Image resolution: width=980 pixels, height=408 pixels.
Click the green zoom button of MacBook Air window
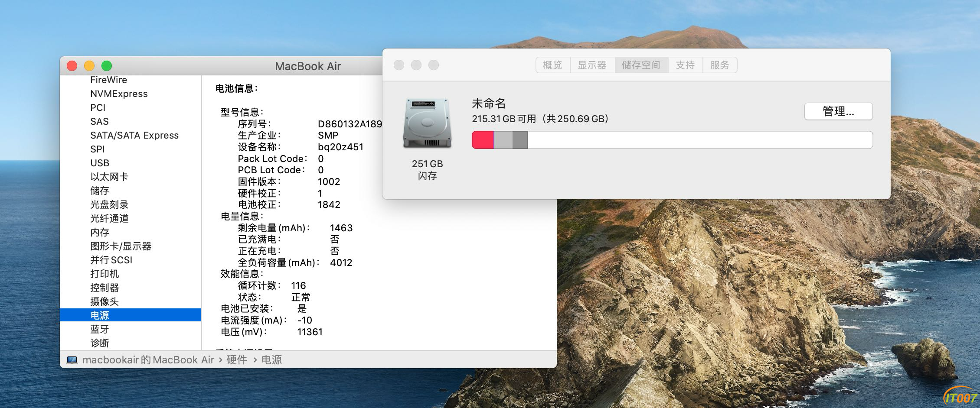pos(107,66)
